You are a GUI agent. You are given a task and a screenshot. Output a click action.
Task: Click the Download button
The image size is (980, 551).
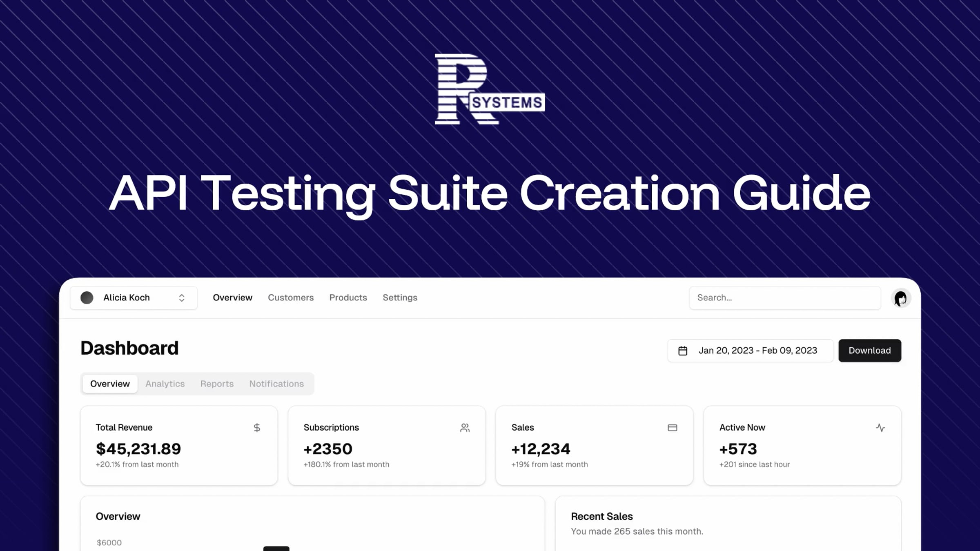pyautogui.click(x=870, y=351)
